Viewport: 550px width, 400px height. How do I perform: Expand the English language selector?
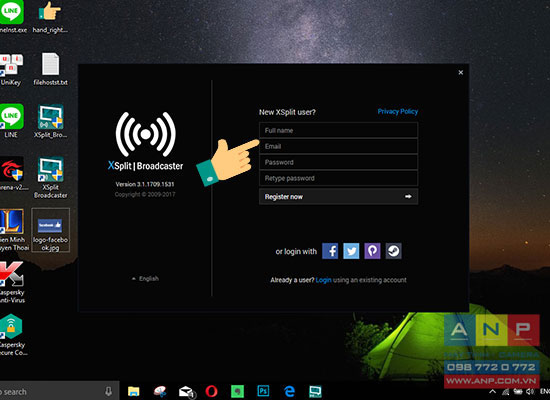coord(145,279)
